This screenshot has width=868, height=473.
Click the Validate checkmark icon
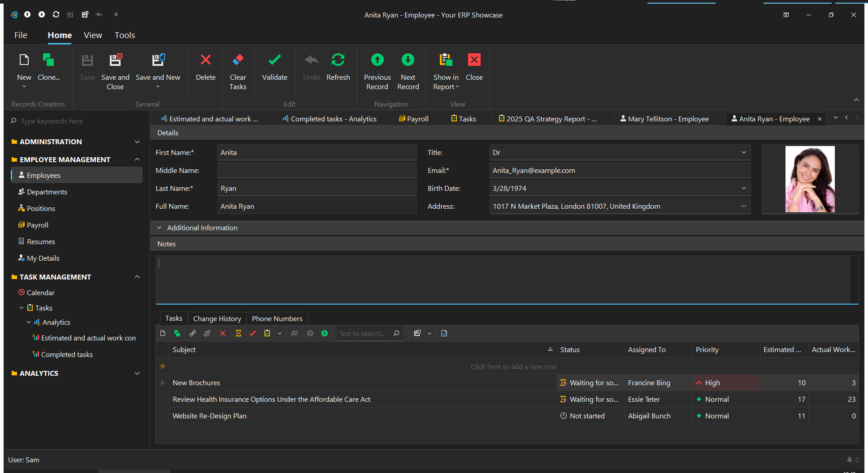(x=274, y=60)
